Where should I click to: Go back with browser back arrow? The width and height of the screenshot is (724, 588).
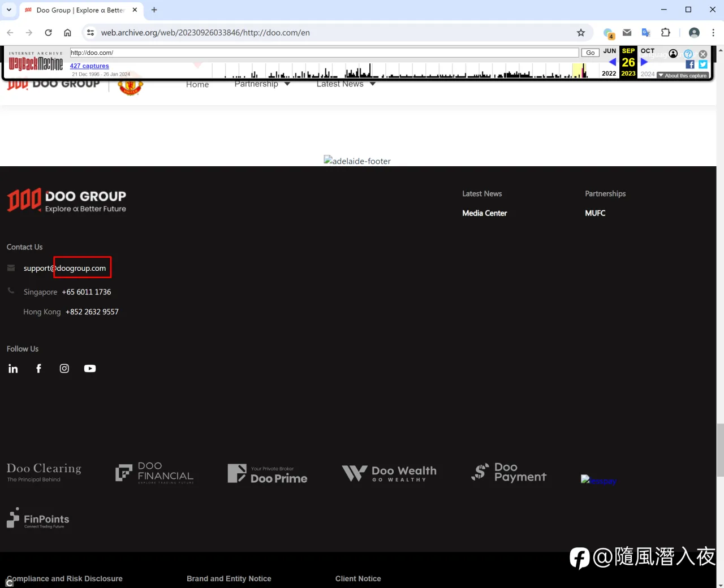pyautogui.click(x=10, y=33)
